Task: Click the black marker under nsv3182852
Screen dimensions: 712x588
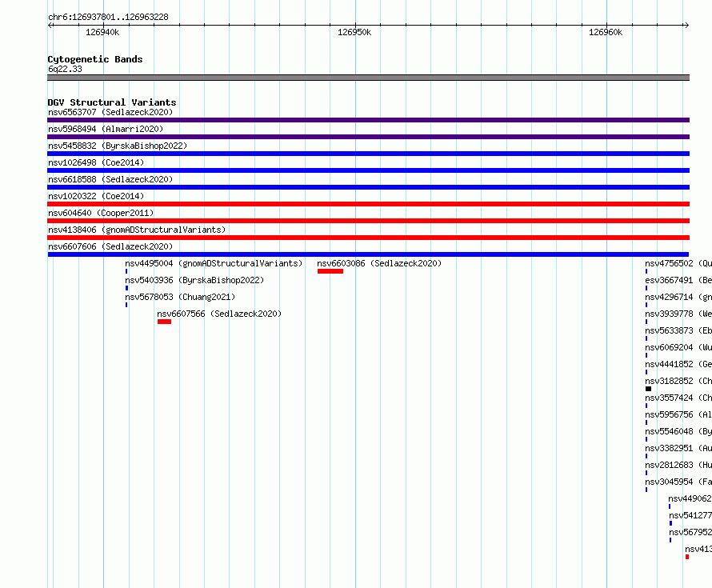Action: click(x=649, y=389)
